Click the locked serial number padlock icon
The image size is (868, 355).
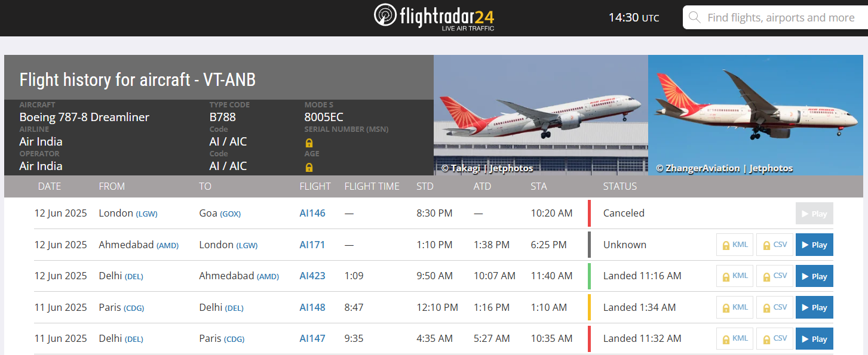(x=309, y=143)
